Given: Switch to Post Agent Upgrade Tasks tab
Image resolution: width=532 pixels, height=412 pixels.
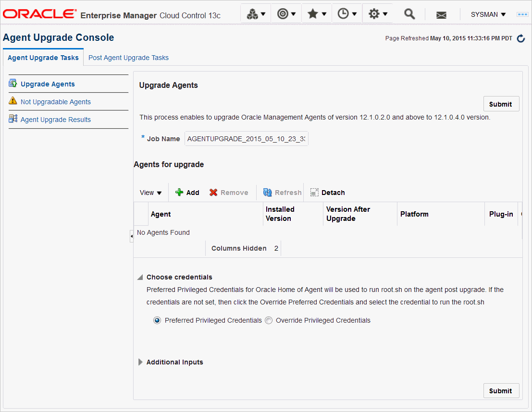Looking at the screenshot, I should [129, 58].
